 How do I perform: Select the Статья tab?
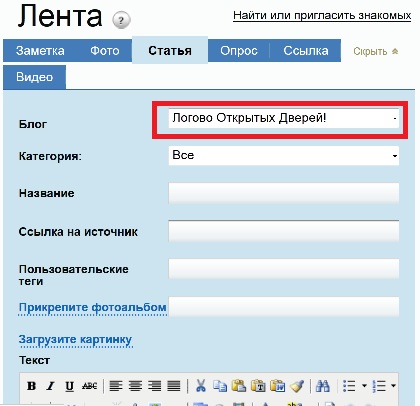170,50
